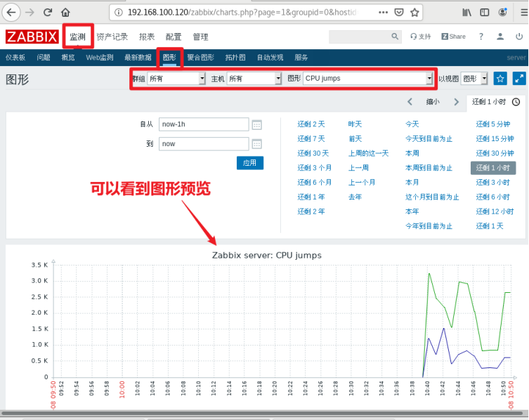Sign out with power icon

click(519, 37)
